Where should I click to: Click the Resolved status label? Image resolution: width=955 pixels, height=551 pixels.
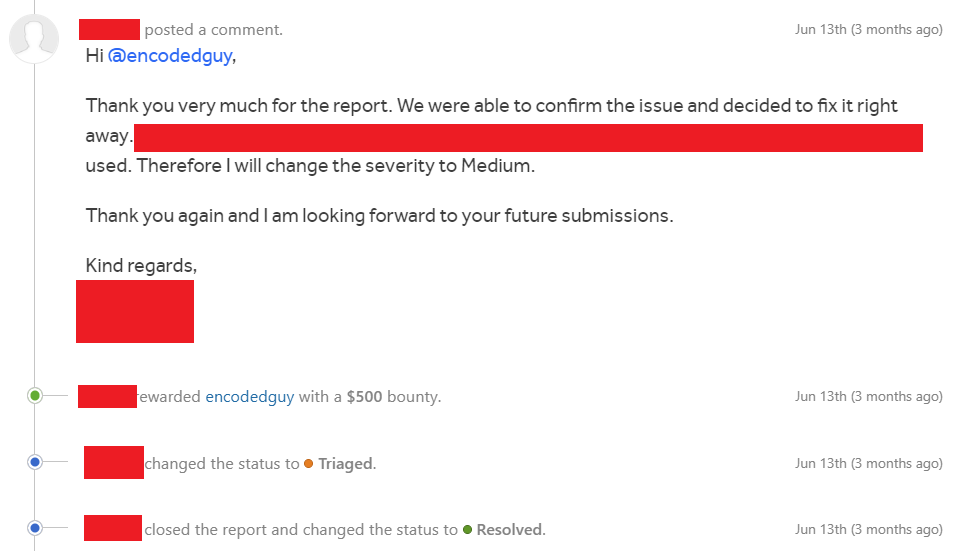coord(510,530)
